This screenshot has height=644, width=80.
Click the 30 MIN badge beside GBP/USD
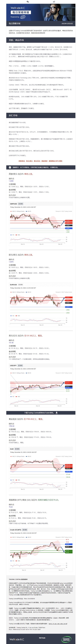(20, 204)
